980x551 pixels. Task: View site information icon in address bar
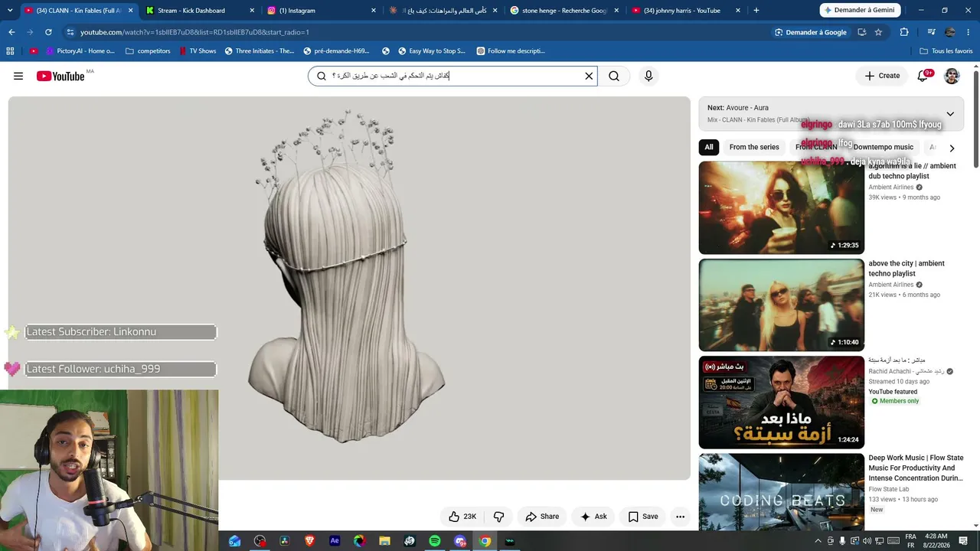(x=70, y=32)
